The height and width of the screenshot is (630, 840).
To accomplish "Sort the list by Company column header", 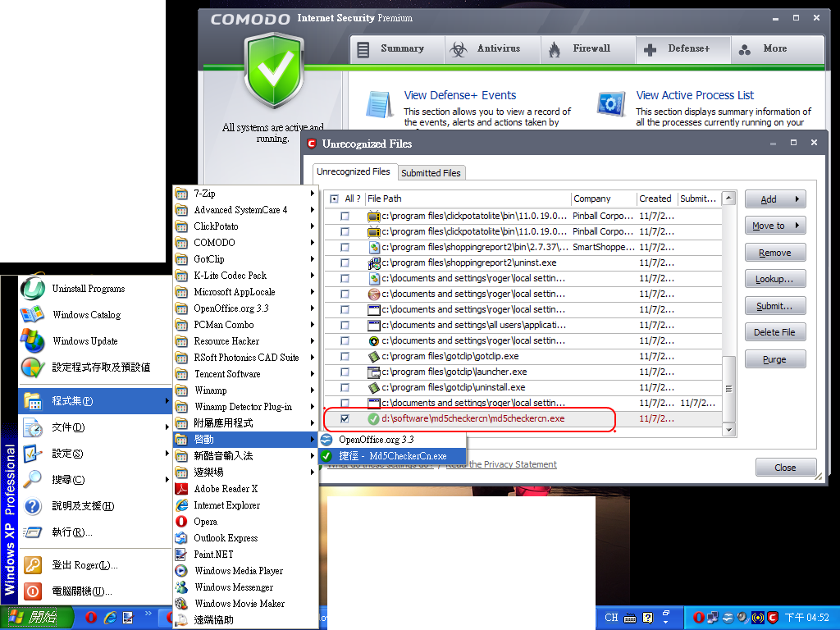I will coord(604,199).
